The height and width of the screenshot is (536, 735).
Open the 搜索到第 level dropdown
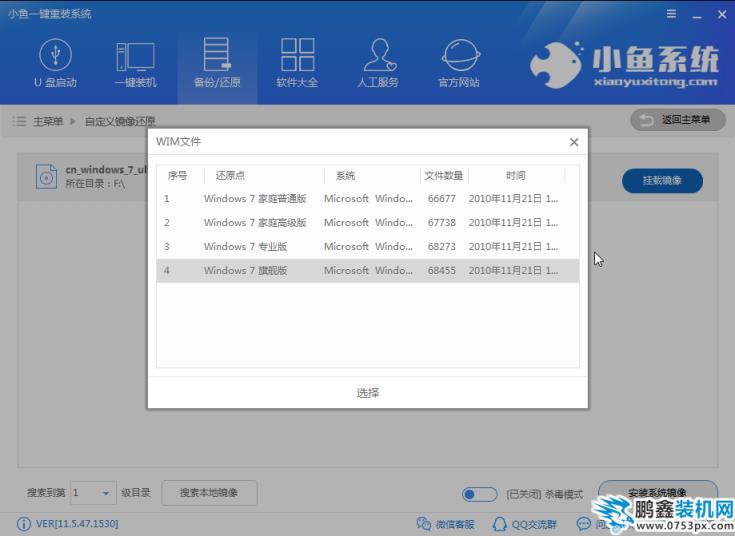93,493
